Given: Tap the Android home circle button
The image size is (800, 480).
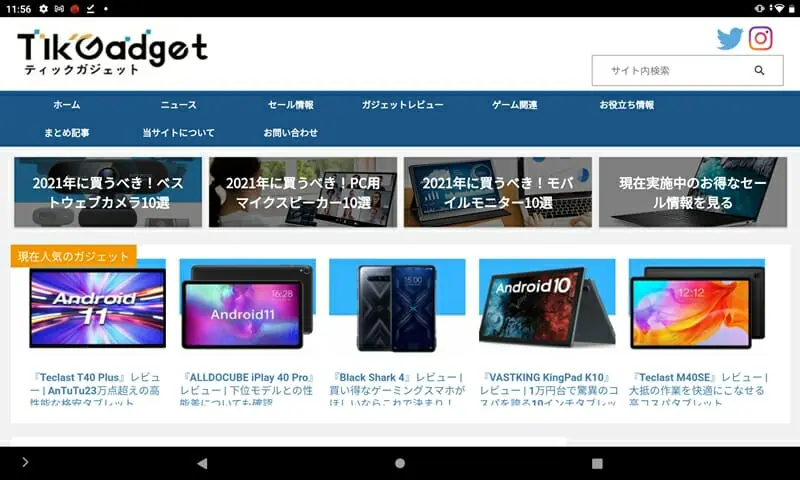Looking at the screenshot, I should click(400, 463).
